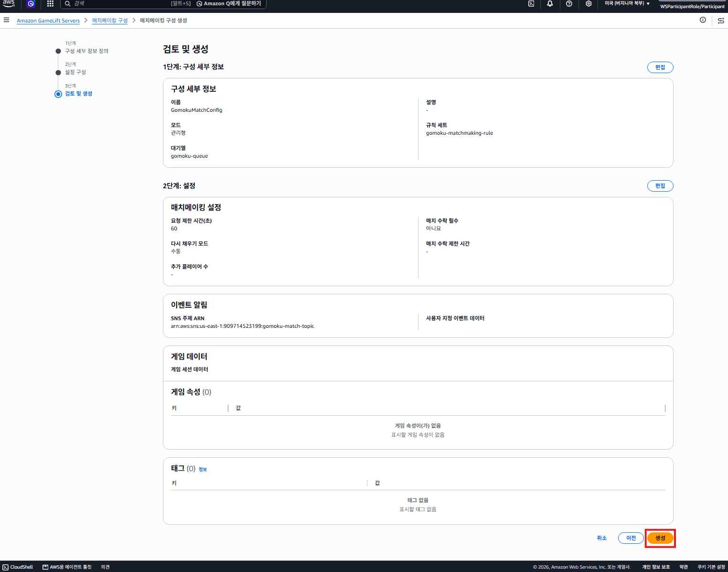The width and height of the screenshot is (728, 572).
Task: Click the Amazon GameLift Servers breadcrumb
Action: [x=48, y=21]
